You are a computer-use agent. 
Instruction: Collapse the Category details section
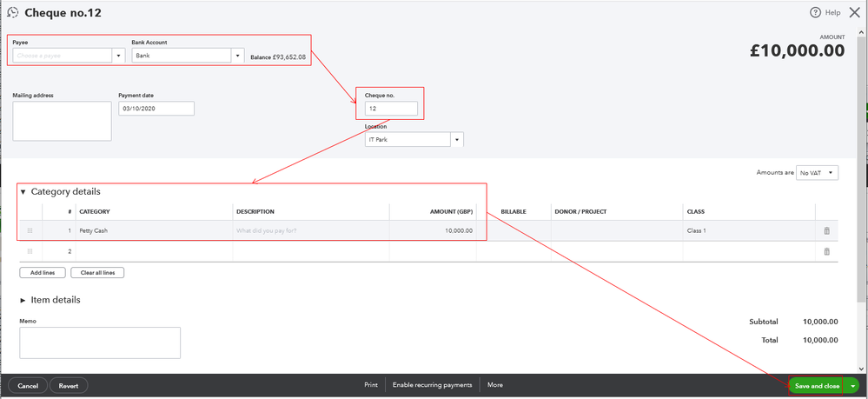point(23,192)
